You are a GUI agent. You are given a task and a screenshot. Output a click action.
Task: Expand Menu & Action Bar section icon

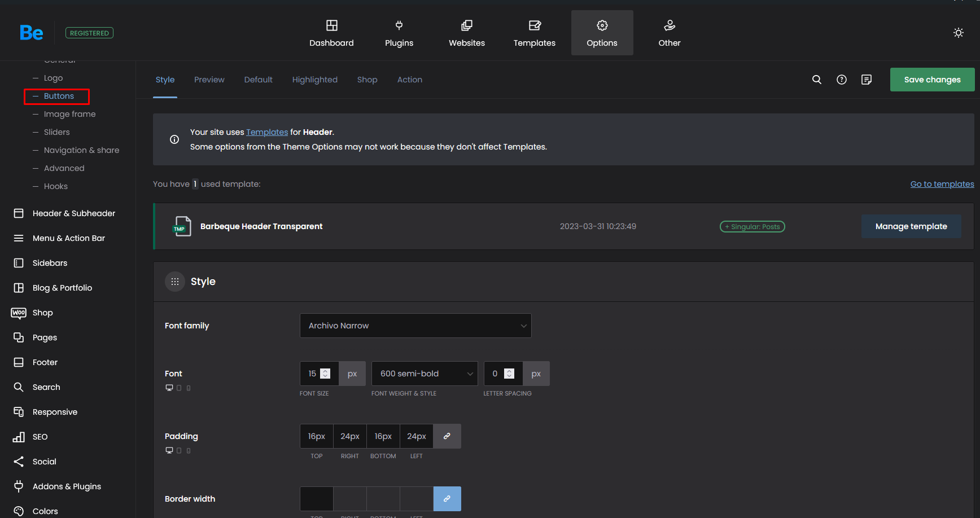(x=19, y=238)
